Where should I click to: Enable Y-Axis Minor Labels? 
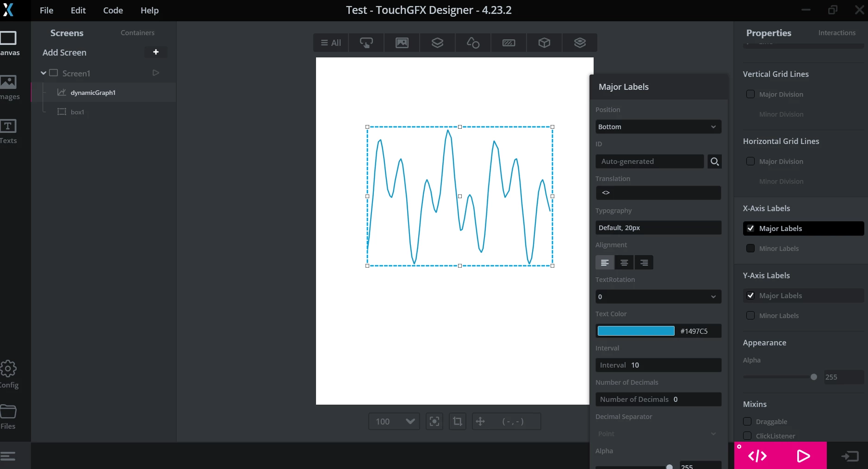pos(750,315)
